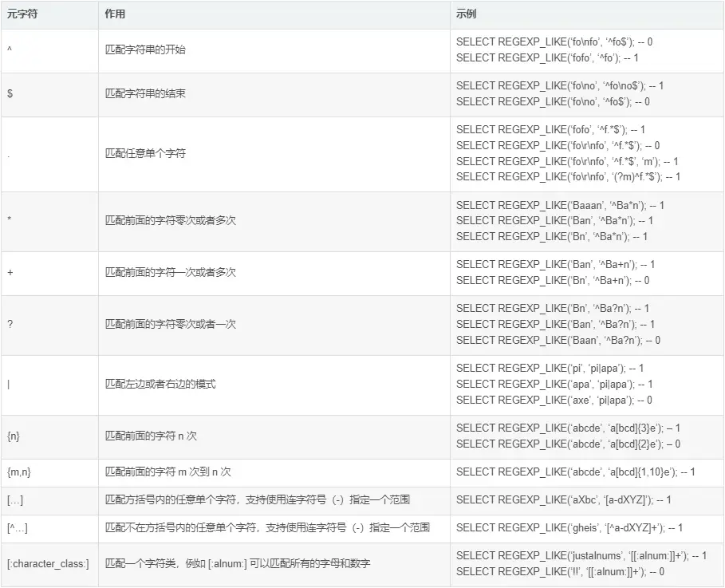Click description 匹配字符串的结束
This screenshot has width=725, height=588.
(145, 93)
